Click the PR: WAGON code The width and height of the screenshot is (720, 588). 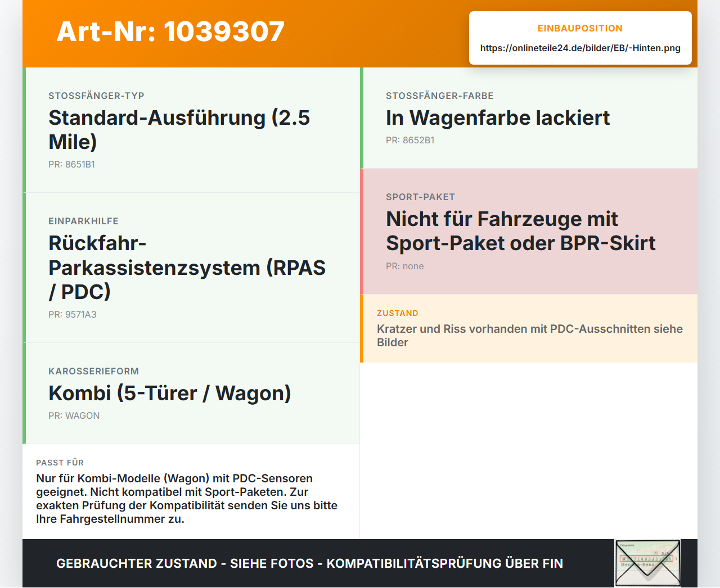coord(74,415)
